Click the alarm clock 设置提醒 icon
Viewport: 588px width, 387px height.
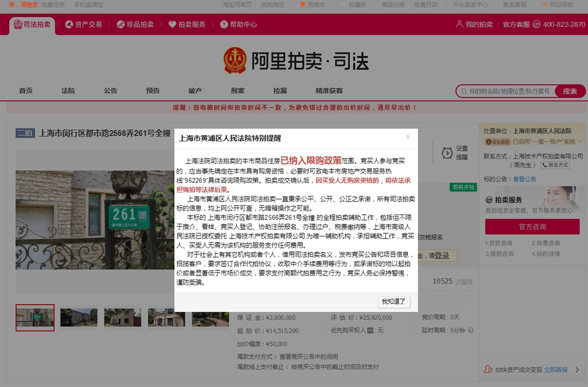coord(447,153)
